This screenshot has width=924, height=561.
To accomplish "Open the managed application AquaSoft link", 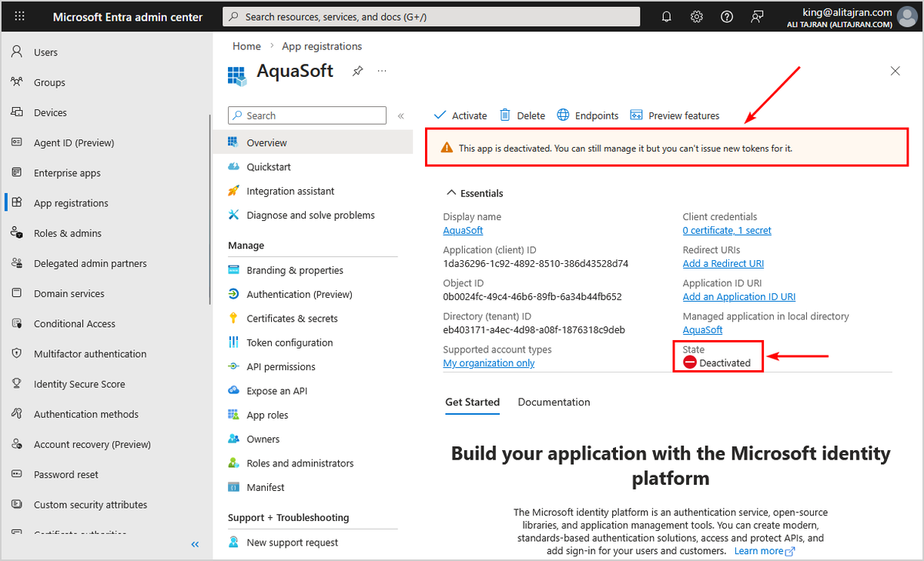I will tap(702, 329).
